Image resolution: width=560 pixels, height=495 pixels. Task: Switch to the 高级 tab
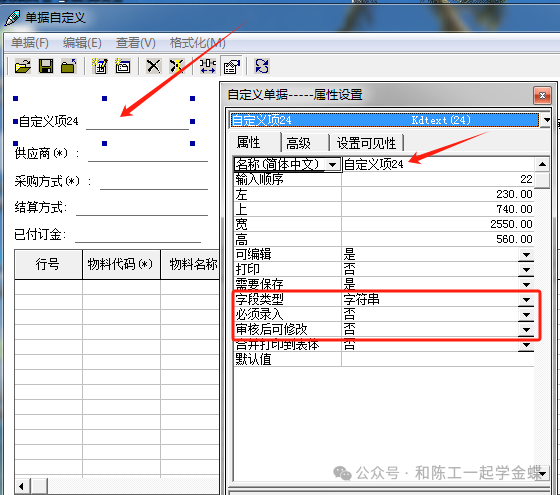299,143
